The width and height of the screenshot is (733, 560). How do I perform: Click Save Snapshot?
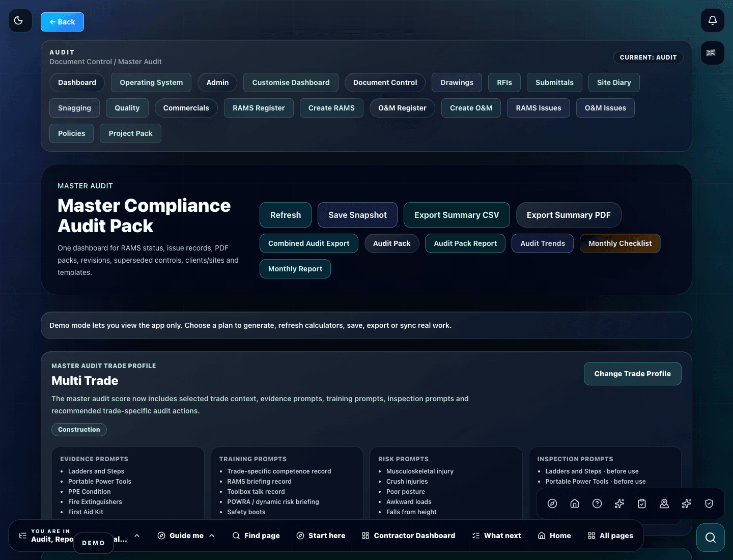pyautogui.click(x=357, y=215)
